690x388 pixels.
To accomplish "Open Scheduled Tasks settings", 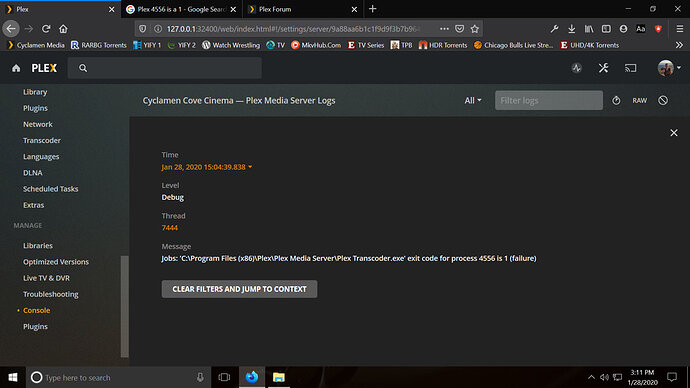I will click(51, 189).
